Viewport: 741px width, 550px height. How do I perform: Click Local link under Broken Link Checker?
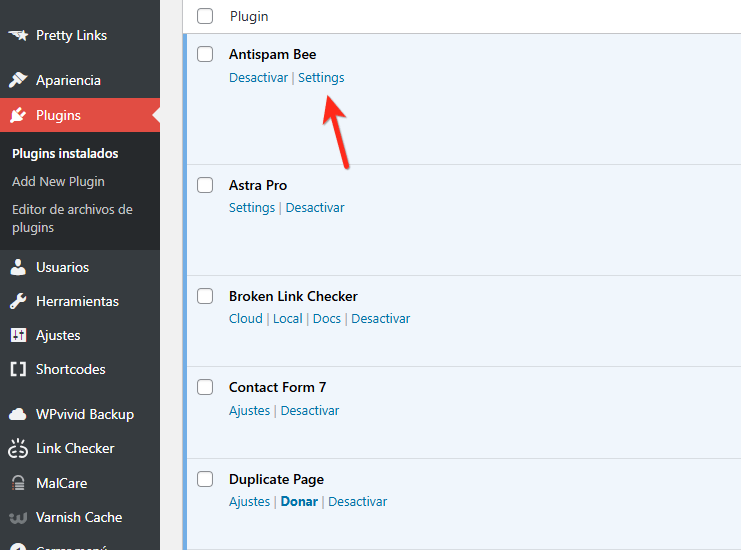pos(287,318)
